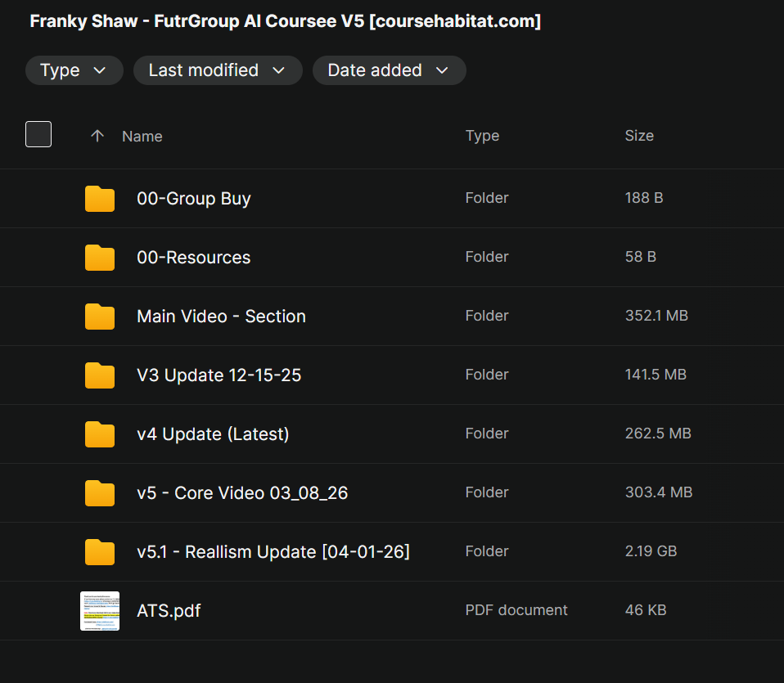Screen dimensions: 784x683
Task: Click the 303.4 MB size value
Action: (659, 492)
